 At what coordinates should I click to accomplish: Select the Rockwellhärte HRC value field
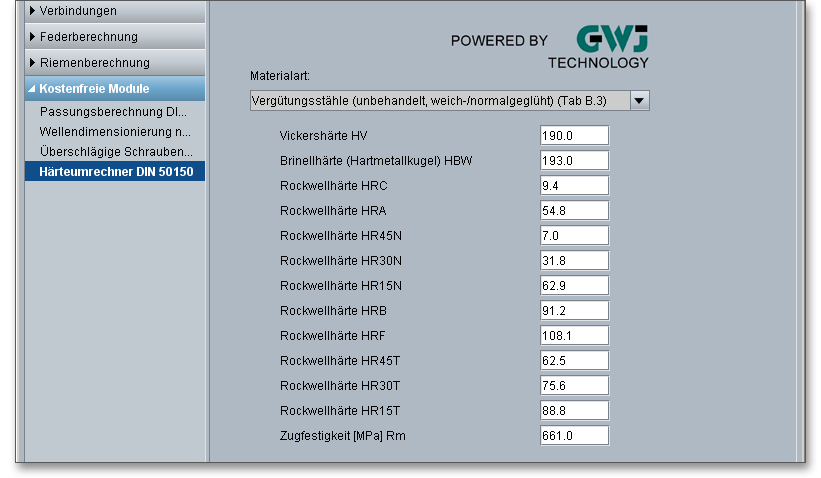pos(574,186)
